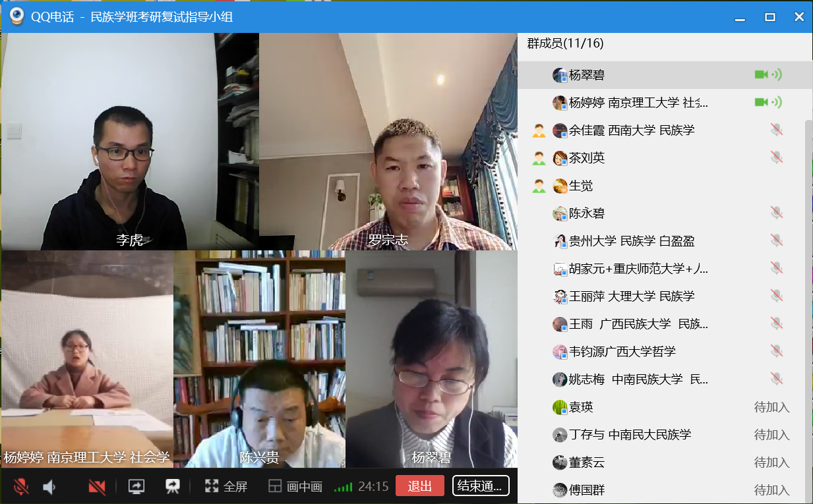
Task: Select 罗宗志 video tile
Action: (x=388, y=142)
